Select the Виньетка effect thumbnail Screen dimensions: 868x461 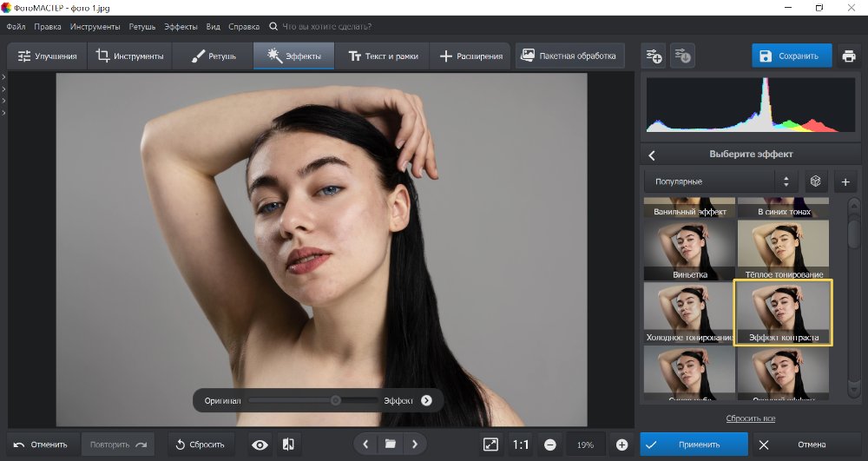pos(689,250)
